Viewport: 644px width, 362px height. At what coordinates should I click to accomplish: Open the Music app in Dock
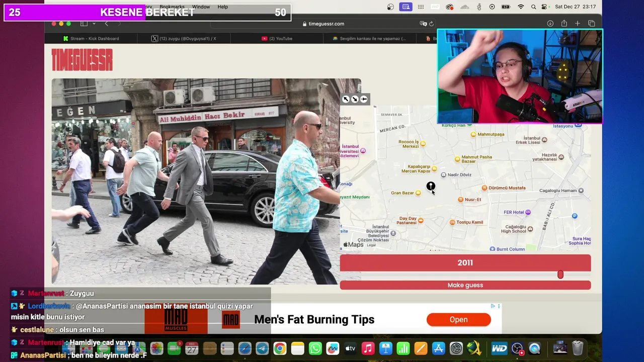[368, 348]
